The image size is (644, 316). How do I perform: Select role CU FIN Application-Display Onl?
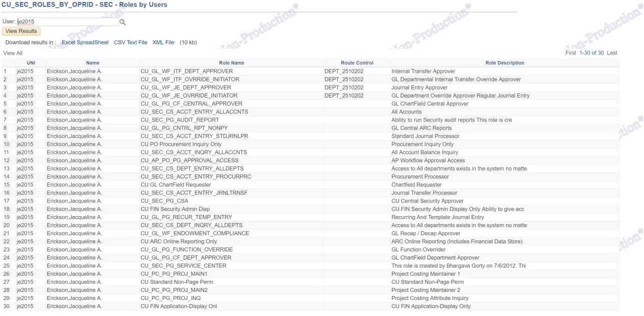click(179, 306)
